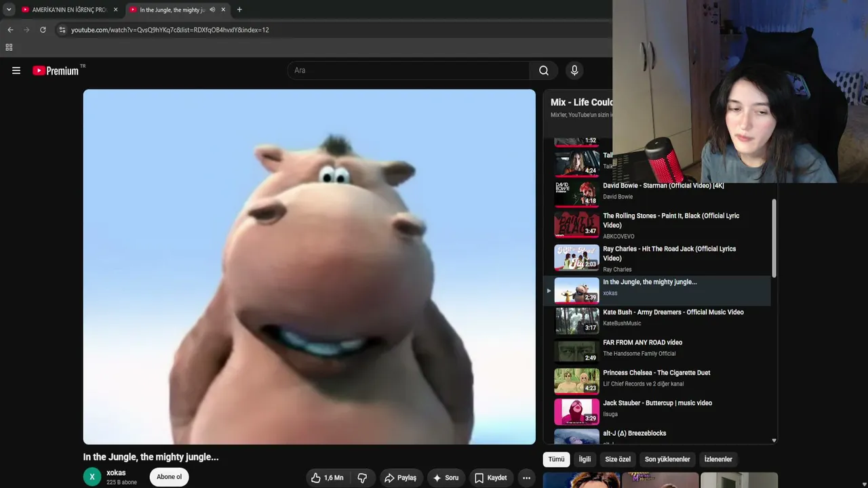Open 'Princess Chelsea - The Cigarette Duet' title
868x488 pixels.
656,373
